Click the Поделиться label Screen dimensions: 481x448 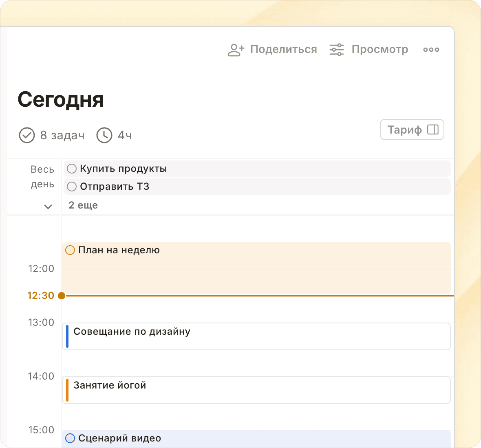(x=283, y=50)
